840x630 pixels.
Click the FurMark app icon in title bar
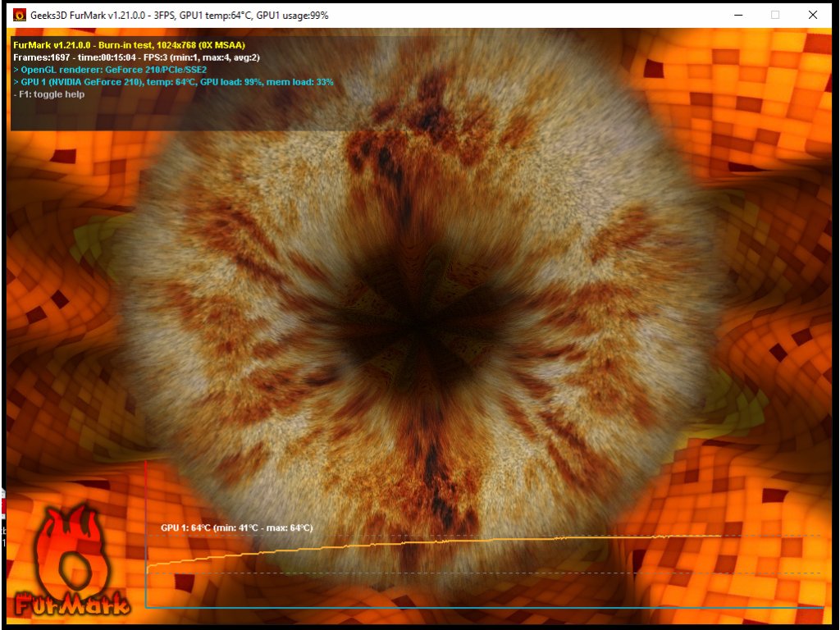pos(20,15)
